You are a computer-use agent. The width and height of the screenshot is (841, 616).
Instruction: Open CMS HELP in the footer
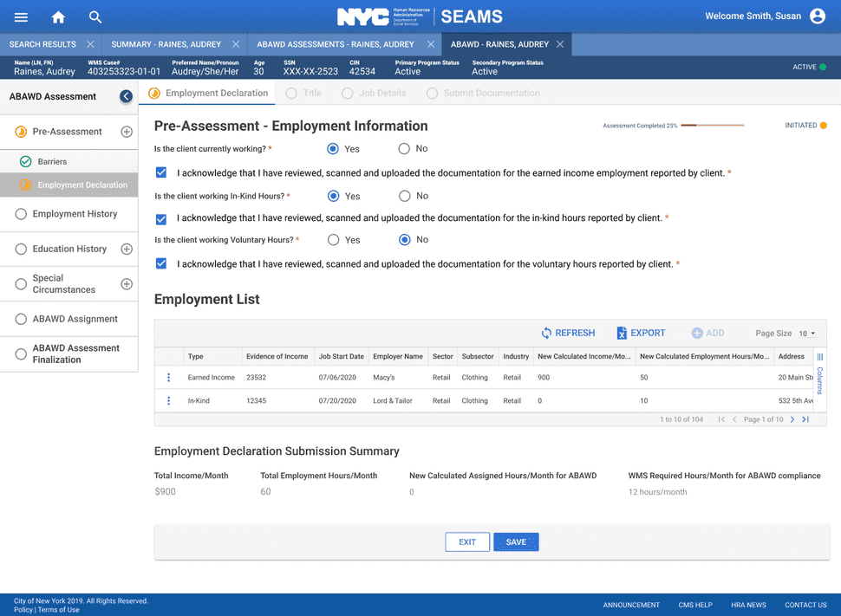pos(694,605)
